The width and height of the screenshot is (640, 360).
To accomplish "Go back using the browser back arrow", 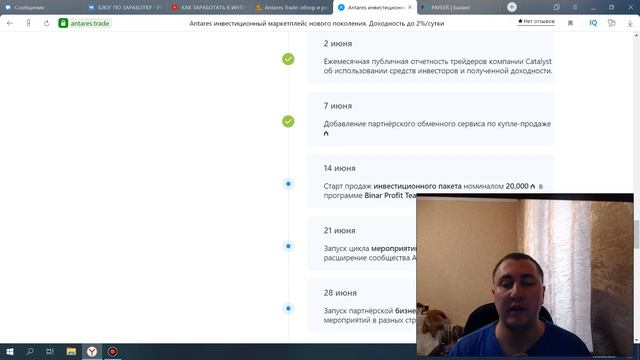I will point(10,23).
